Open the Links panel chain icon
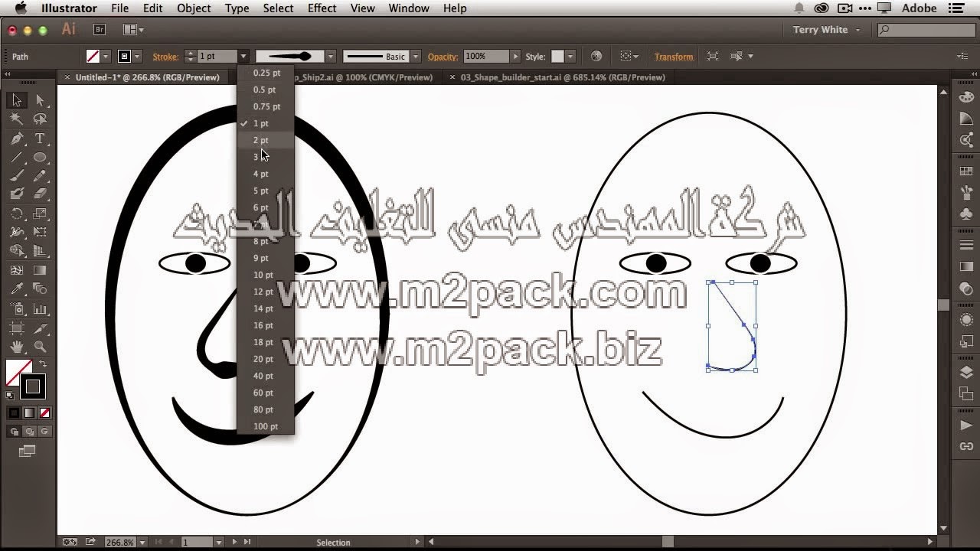980x551 pixels. (x=966, y=446)
